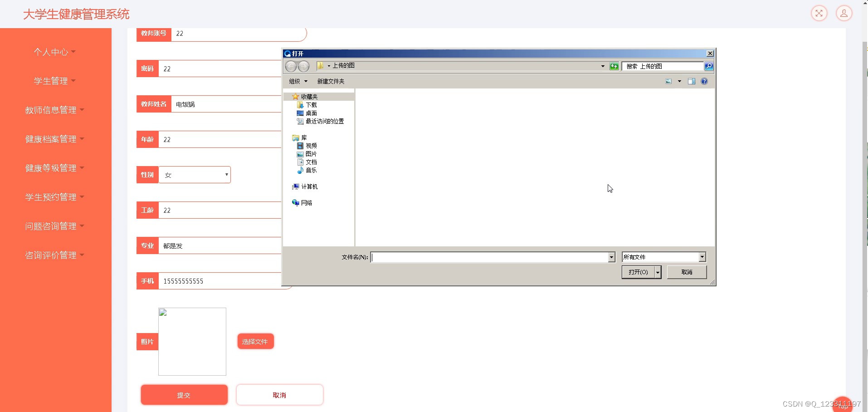Click the fullscreen toggle icon in header

(819, 13)
